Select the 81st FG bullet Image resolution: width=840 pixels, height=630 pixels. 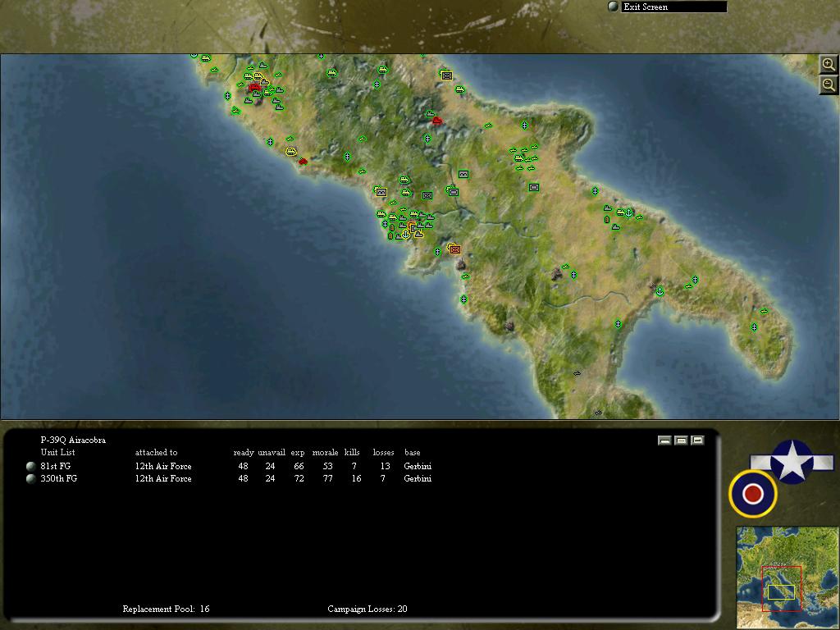pyautogui.click(x=31, y=466)
